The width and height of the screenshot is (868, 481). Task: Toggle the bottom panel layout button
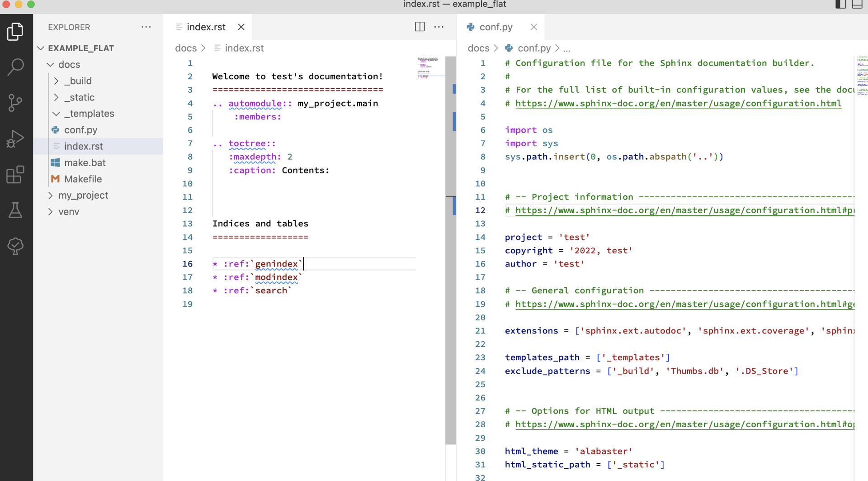[x=857, y=5]
